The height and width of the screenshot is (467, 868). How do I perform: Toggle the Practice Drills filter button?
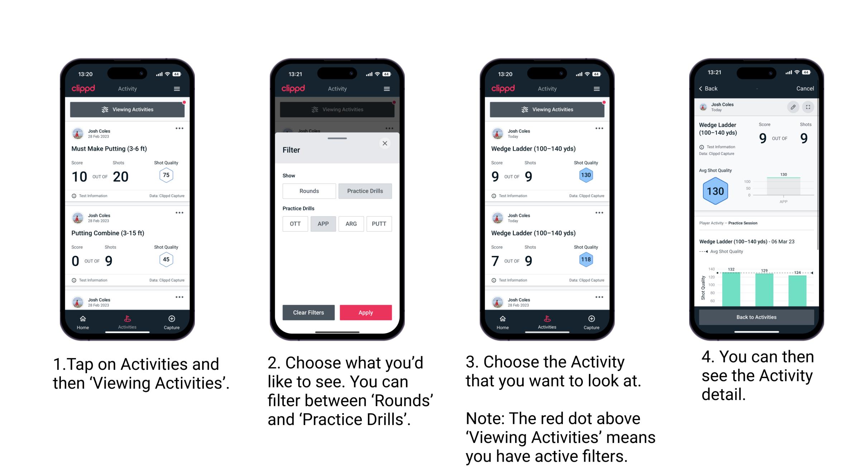point(366,191)
